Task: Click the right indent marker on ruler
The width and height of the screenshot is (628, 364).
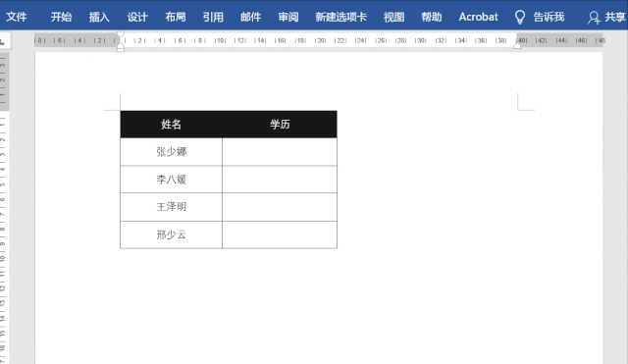Action: 517,46
